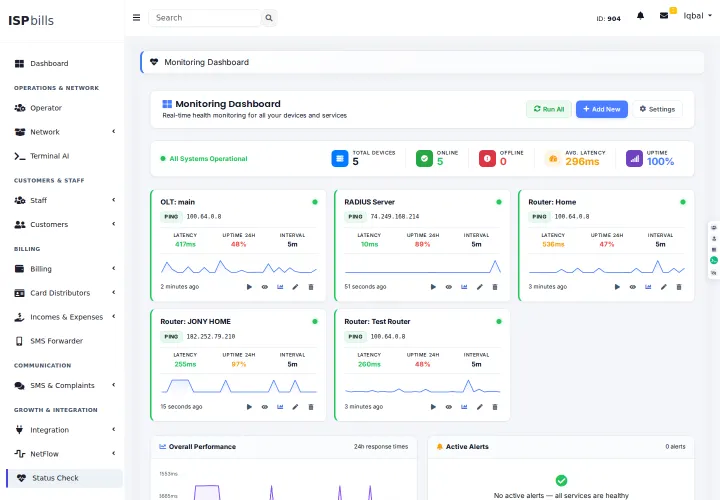Click the Total Devices blue icon
720x500 pixels.
(340, 158)
